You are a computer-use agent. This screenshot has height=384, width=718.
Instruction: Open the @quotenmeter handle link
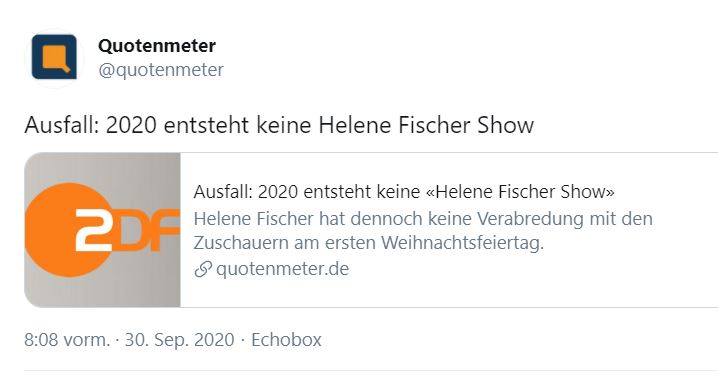[161, 70]
